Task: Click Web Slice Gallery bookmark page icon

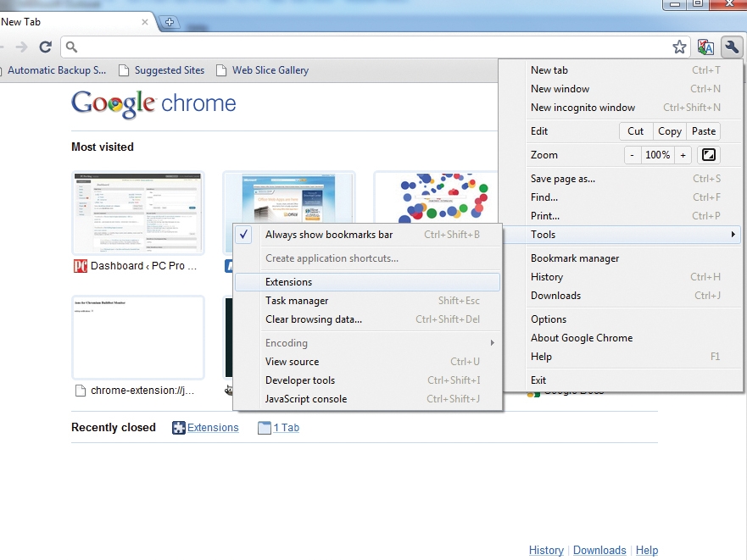Action: [221, 70]
